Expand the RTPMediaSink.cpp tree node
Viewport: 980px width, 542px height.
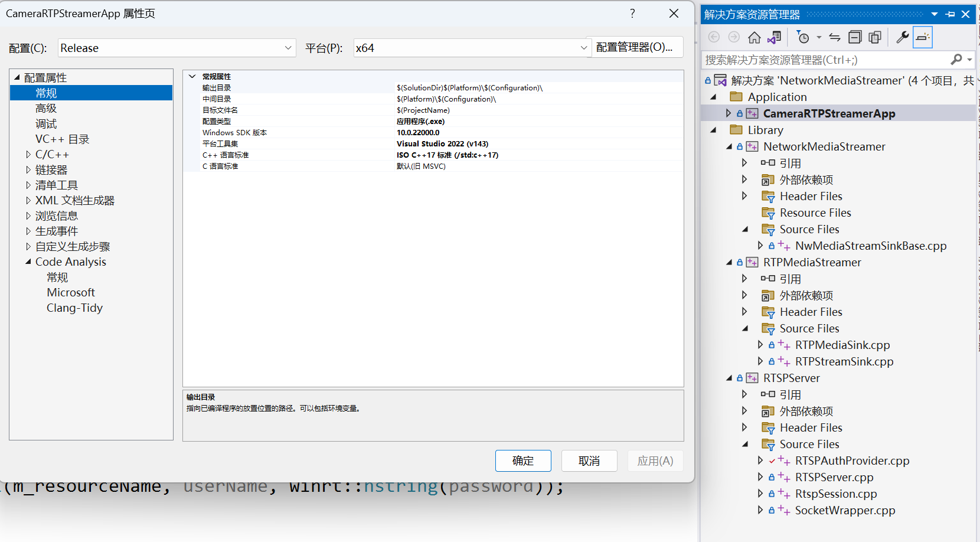pos(760,345)
